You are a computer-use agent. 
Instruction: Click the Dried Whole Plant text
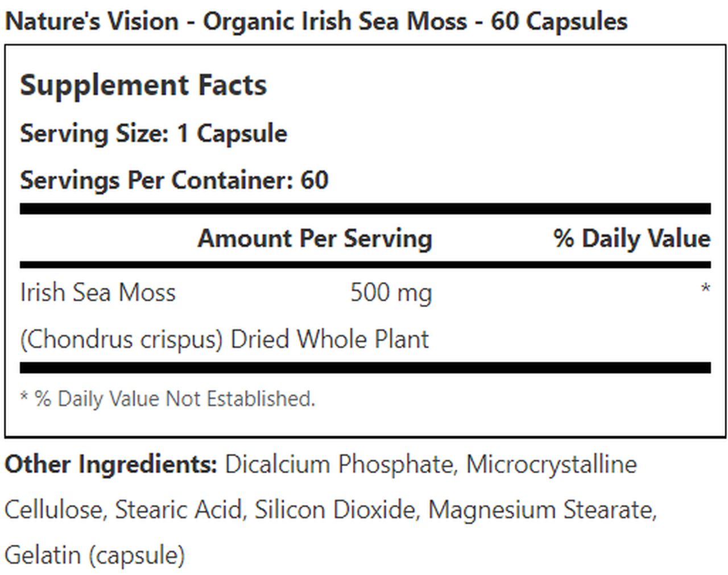pos(329,340)
